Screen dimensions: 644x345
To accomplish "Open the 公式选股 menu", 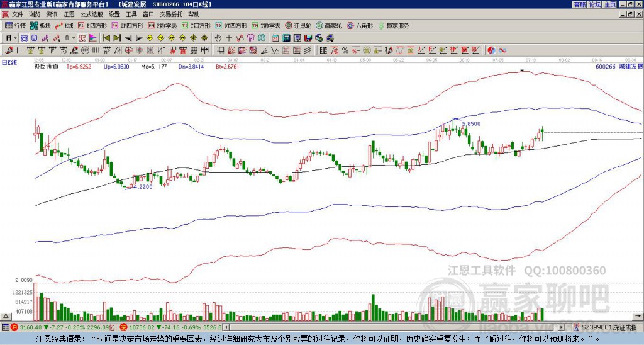I will point(91,13).
